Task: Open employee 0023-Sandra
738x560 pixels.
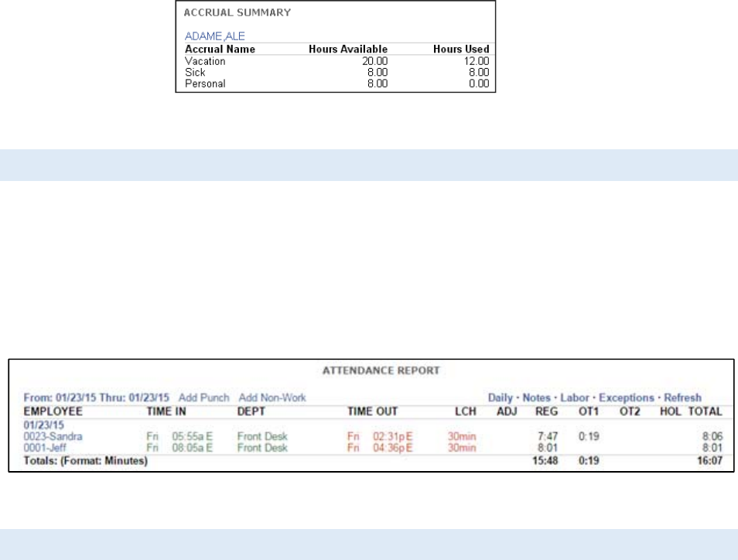Action: [x=53, y=436]
